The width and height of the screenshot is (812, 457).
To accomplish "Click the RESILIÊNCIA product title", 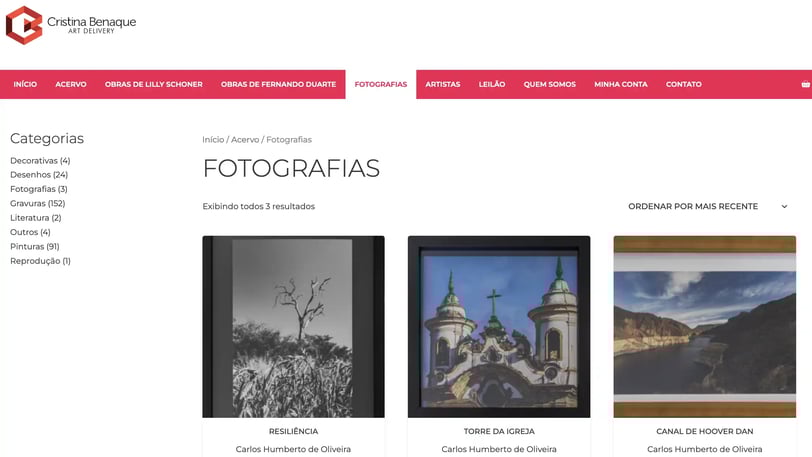I will click(x=294, y=431).
